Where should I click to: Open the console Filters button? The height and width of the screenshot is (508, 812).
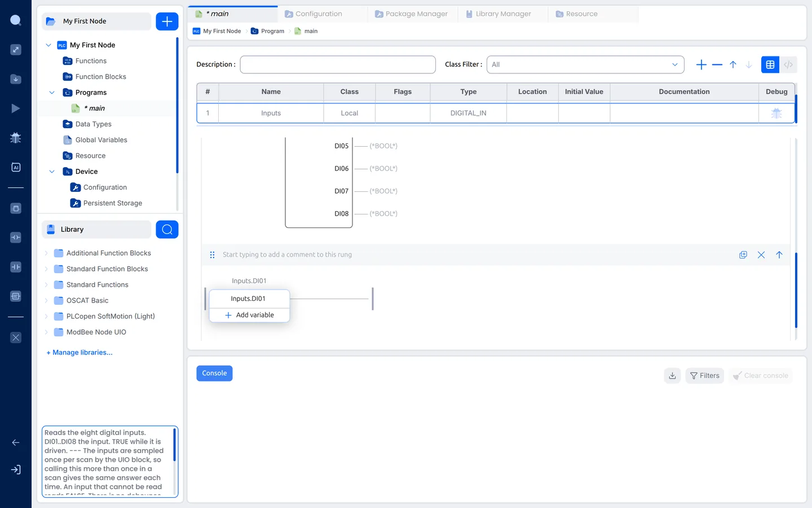coord(704,375)
